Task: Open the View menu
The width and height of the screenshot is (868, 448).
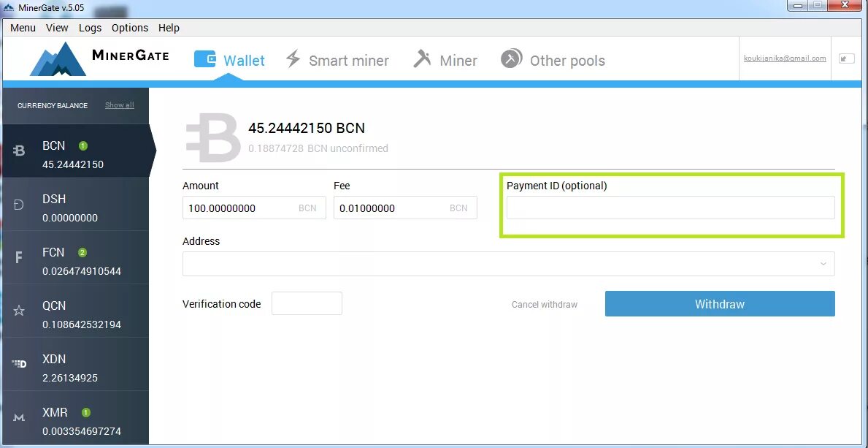Action: click(x=57, y=28)
